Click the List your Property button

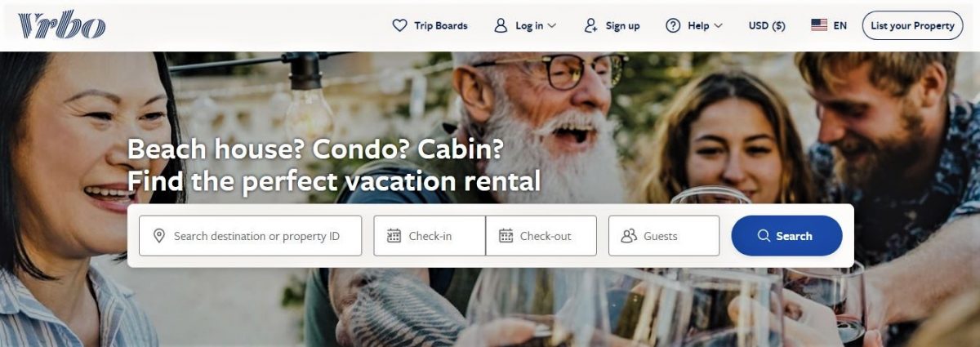tap(912, 25)
